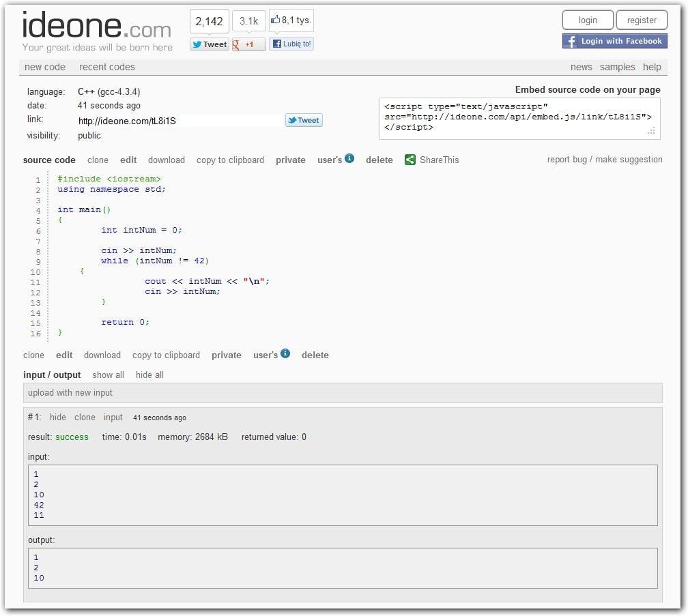Make the snippet private
This screenshot has height=616, width=688.
click(x=290, y=159)
